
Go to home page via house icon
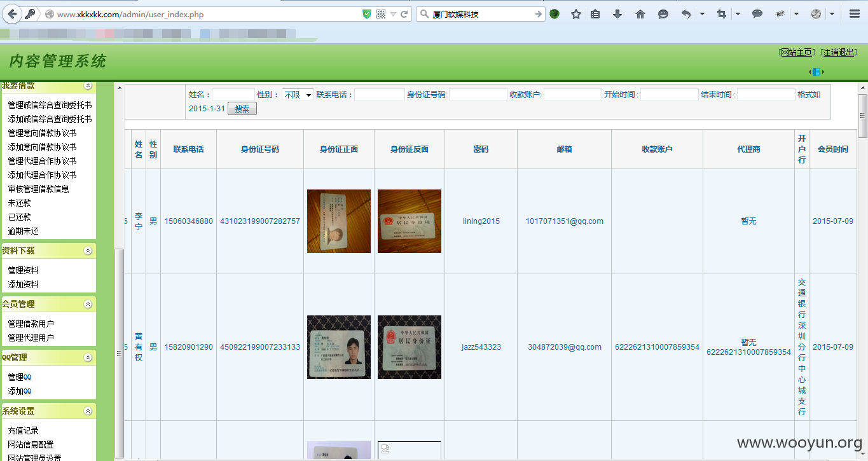[640, 14]
